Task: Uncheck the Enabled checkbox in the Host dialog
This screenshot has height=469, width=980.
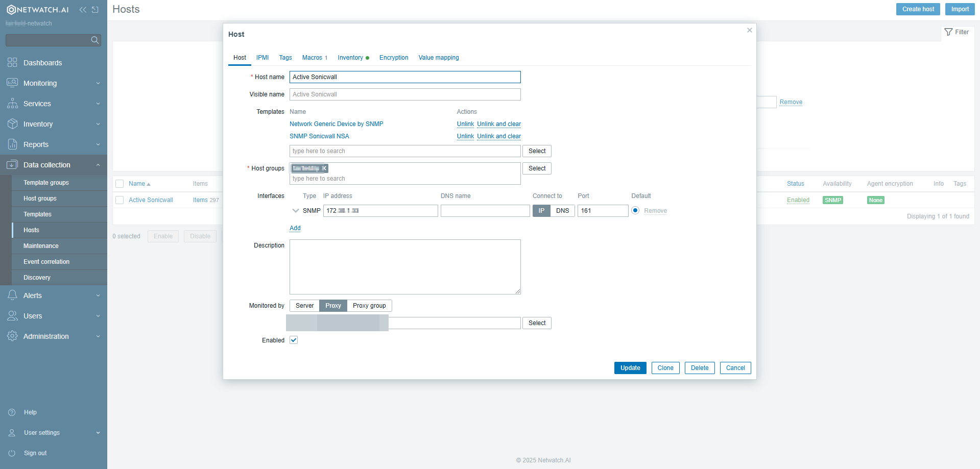Action: 294,340
